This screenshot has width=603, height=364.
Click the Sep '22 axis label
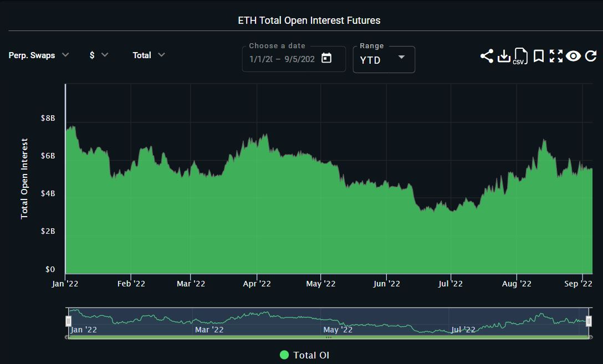tap(578, 284)
